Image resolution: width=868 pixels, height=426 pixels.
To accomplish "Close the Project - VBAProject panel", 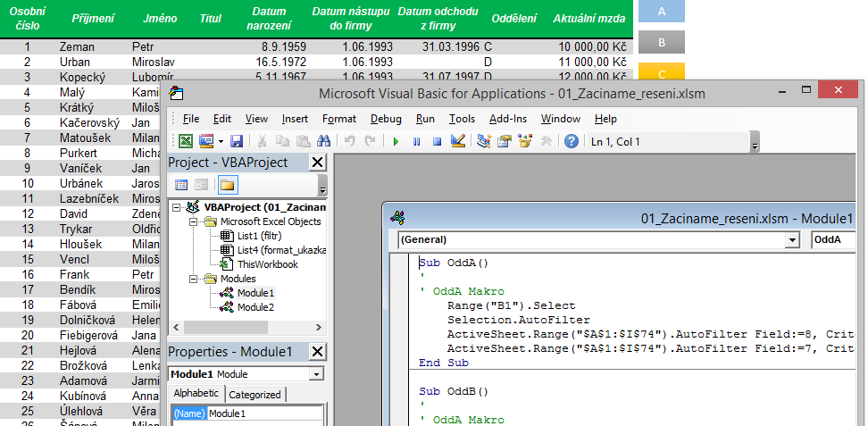I will [x=317, y=163].
